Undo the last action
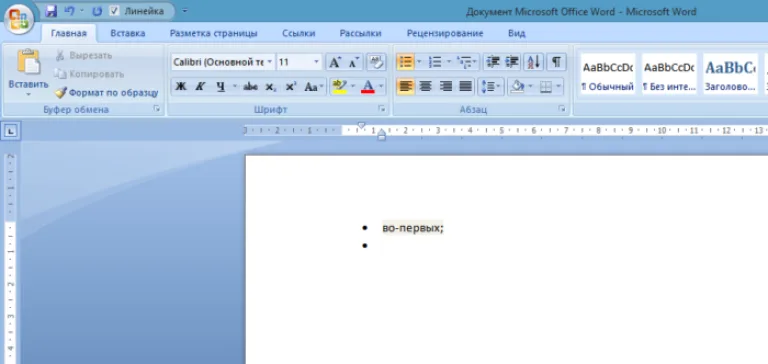768x364 pixels. [x=70, y=11]
